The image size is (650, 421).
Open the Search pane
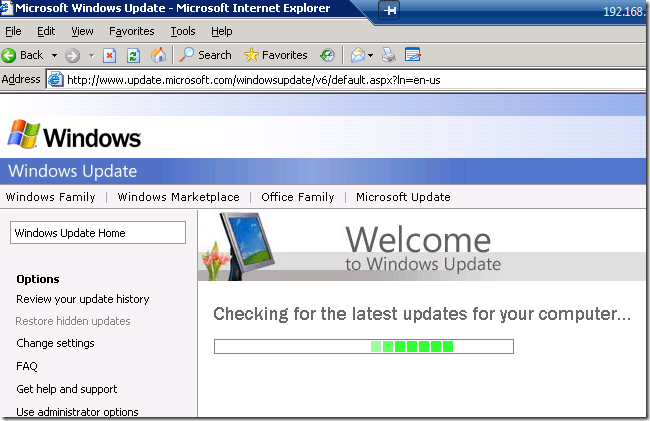(205, 55)
